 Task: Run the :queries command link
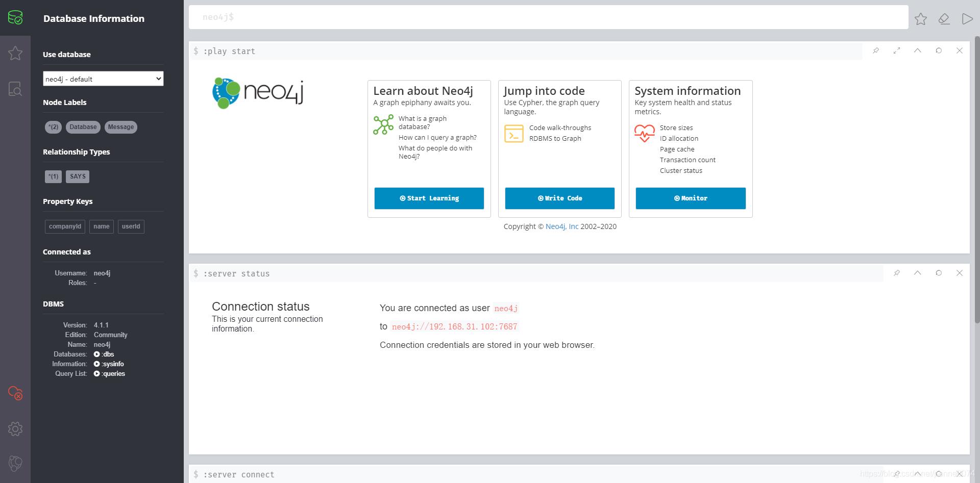click(109, 373)
